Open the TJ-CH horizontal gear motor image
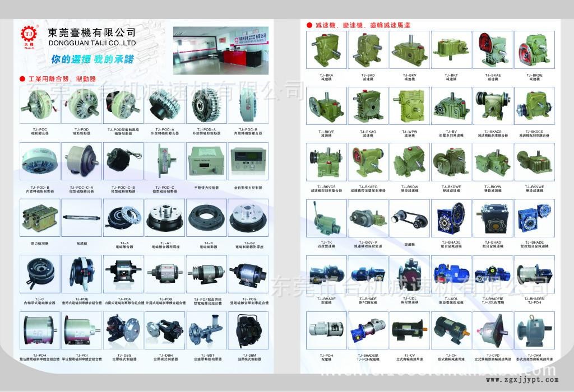This screenshot has height=392, width=574. point(451,330)
